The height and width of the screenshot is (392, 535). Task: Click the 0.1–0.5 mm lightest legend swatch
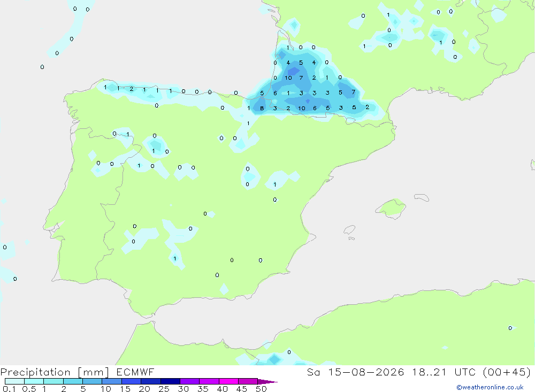click(x=14, y=381)
